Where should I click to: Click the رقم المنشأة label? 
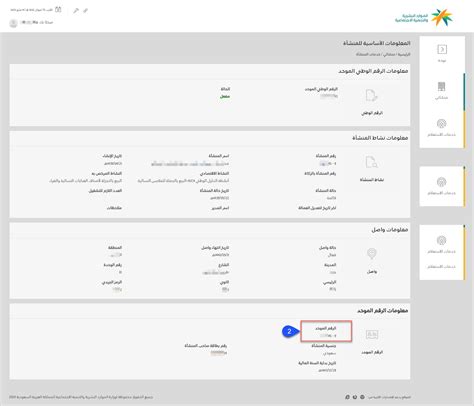pos(326,156)
